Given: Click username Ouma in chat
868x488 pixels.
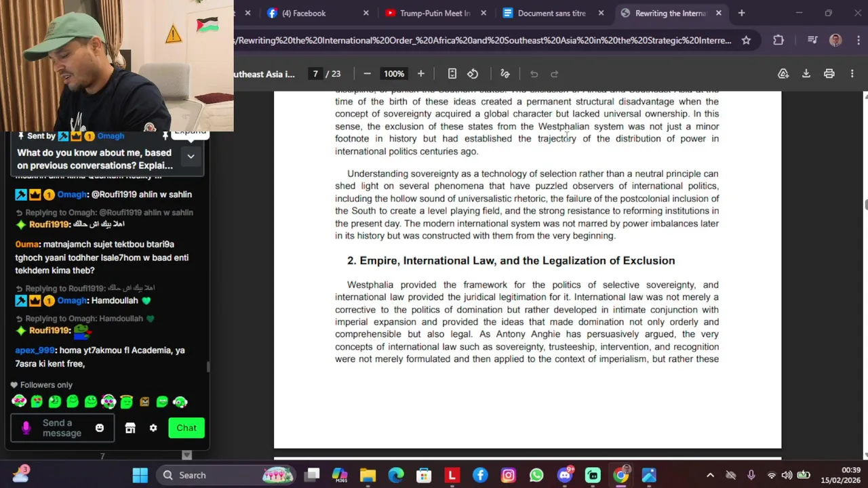Looking at the screenshot, I should pos(27,244).
